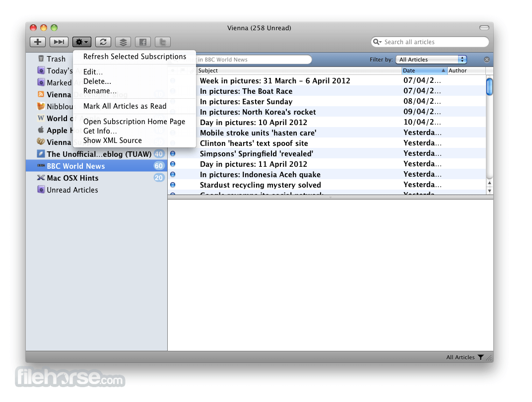
Task: Click the filter field in BBC World News
Action: pos(253,60)
